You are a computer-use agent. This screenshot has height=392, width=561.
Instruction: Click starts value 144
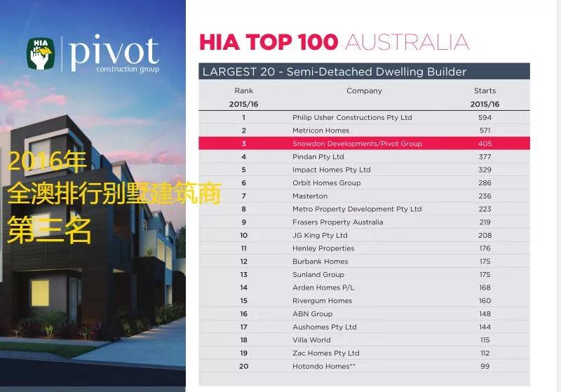[485, 327]
